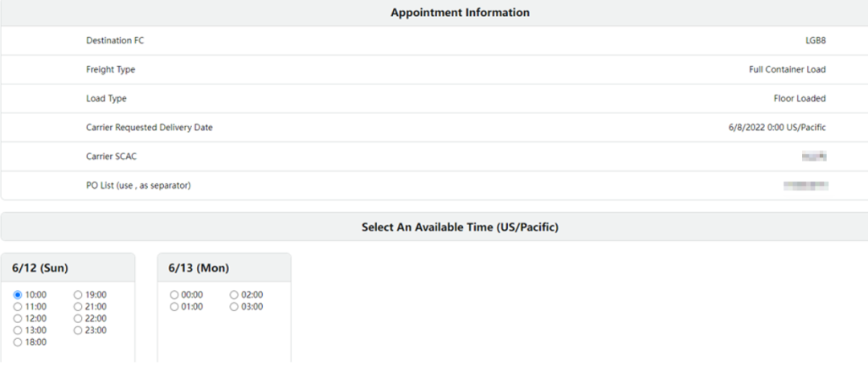Pick the 02:00 slot on 6/13

[x=234, y=295]
